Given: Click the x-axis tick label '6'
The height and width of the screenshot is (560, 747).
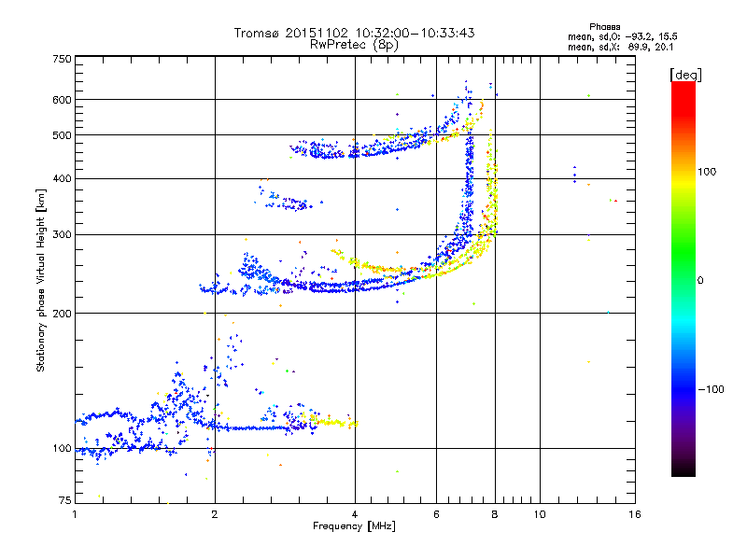Looking at the screenshot, I should (x=436, y=514).
